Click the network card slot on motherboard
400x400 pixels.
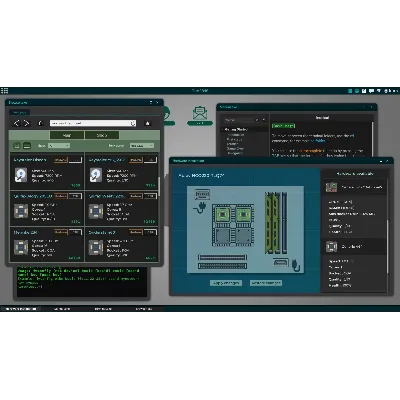coord(202,195)
